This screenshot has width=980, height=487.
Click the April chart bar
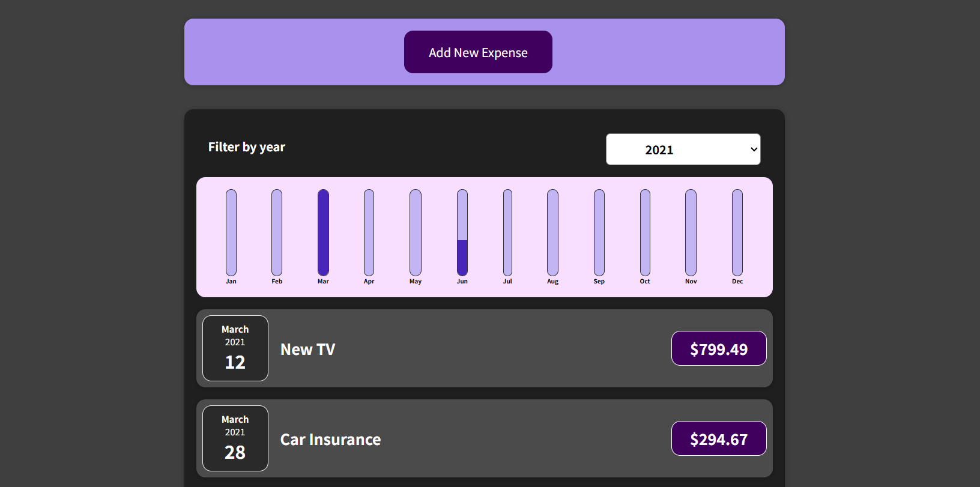tap(369, 232)
